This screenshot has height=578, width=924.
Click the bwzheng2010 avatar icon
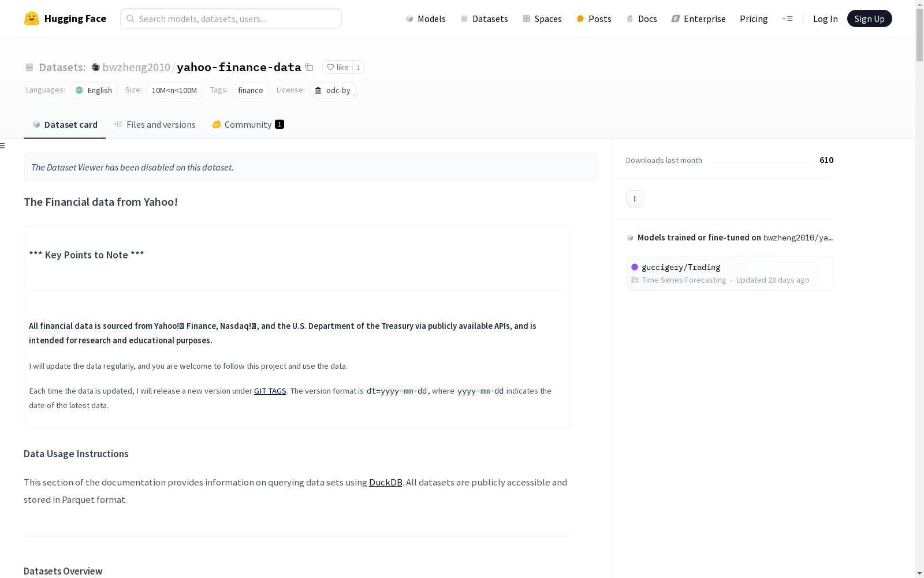coord(96,67)
